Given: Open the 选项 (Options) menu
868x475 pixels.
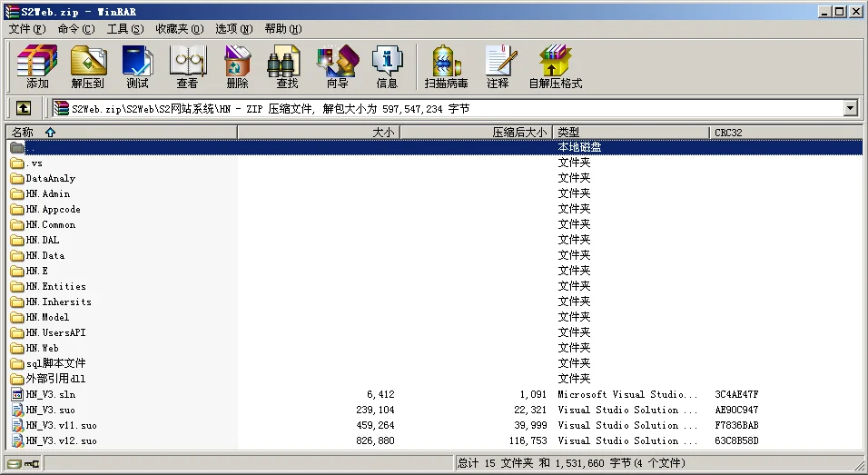Looking at the screenshot, I should (234, 29).
